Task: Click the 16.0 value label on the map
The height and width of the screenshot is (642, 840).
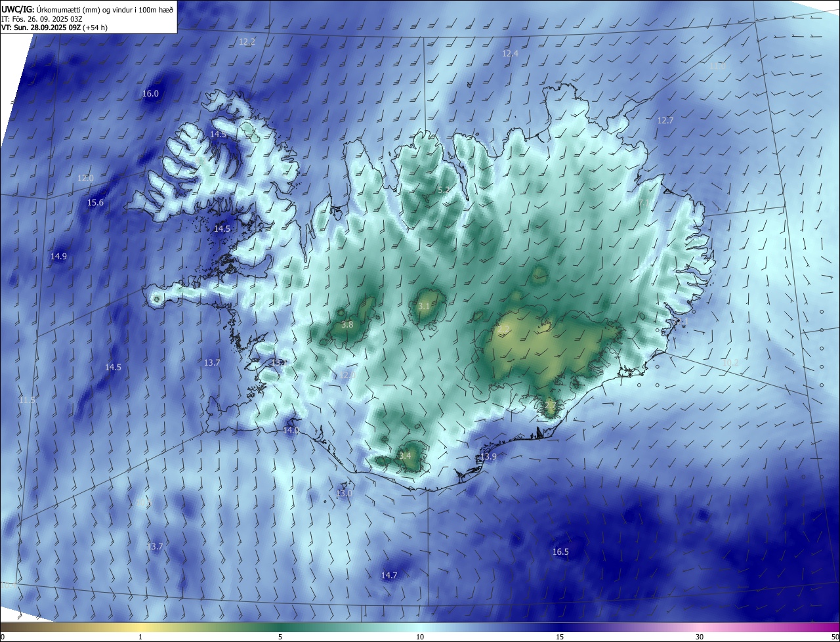Action: pyautogui.click(x=150, y=94)
